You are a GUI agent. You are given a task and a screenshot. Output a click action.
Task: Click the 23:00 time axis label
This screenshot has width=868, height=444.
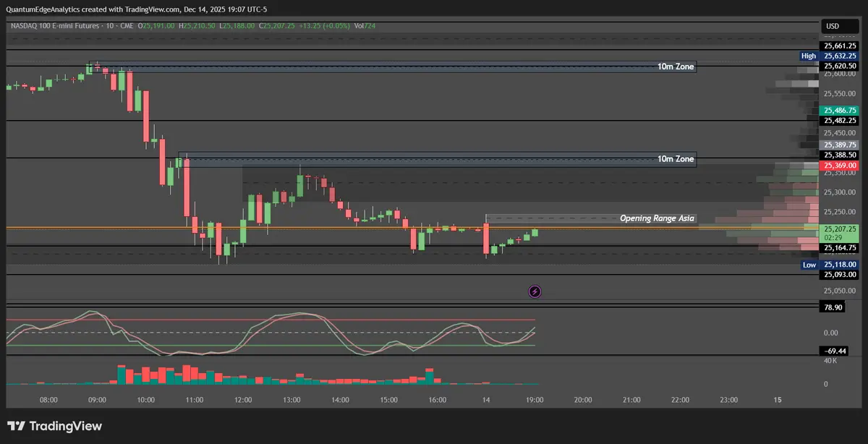point(729,399)
